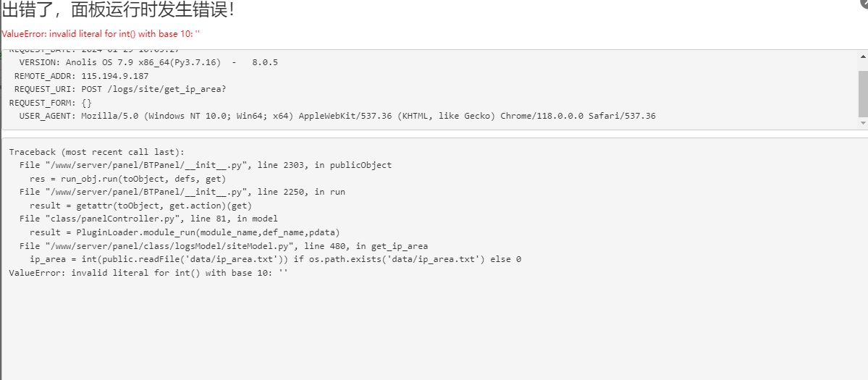Click the request info scrollbar thumb

[x=863, y=93]
